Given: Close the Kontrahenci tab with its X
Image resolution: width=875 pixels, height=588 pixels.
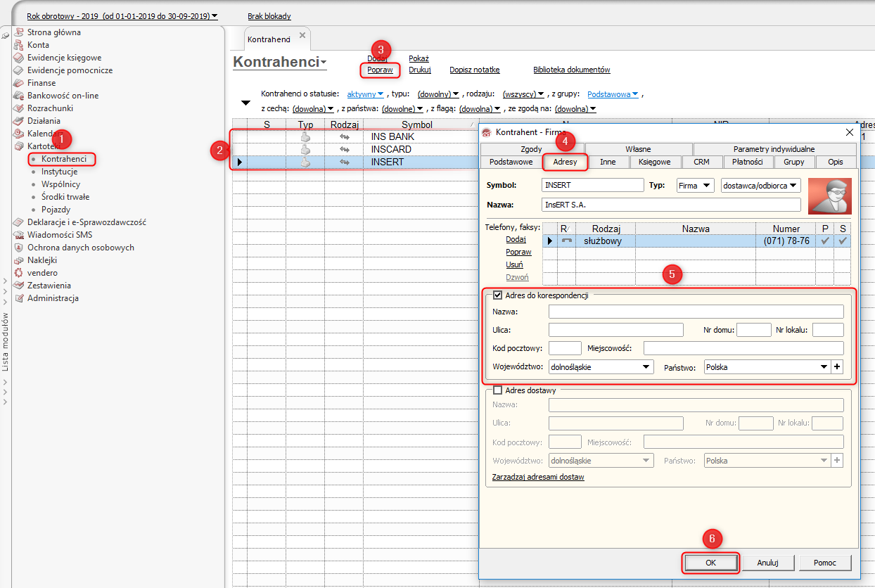Looking at the screenshot, I should (x=302, y=35).
